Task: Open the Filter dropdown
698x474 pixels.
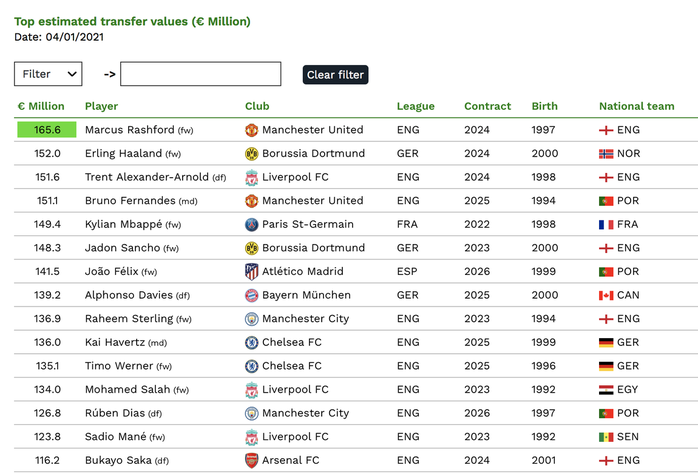Action: click(x=48, y=74)
